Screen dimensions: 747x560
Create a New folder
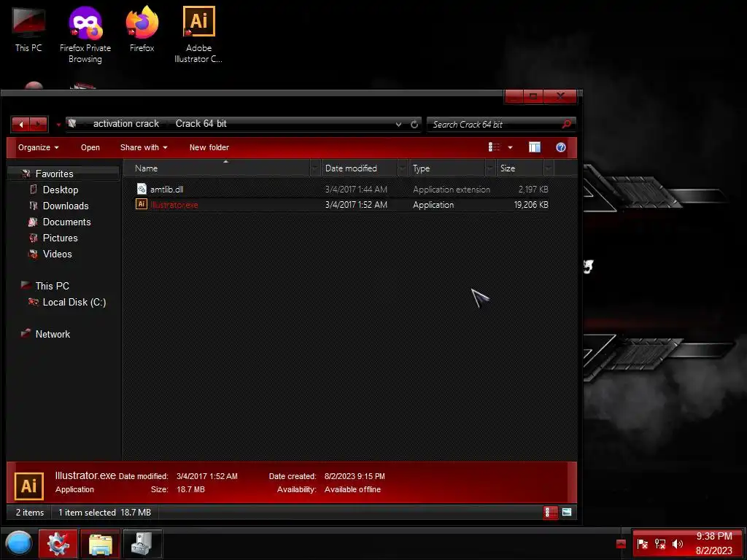click(x=209, y=147)
